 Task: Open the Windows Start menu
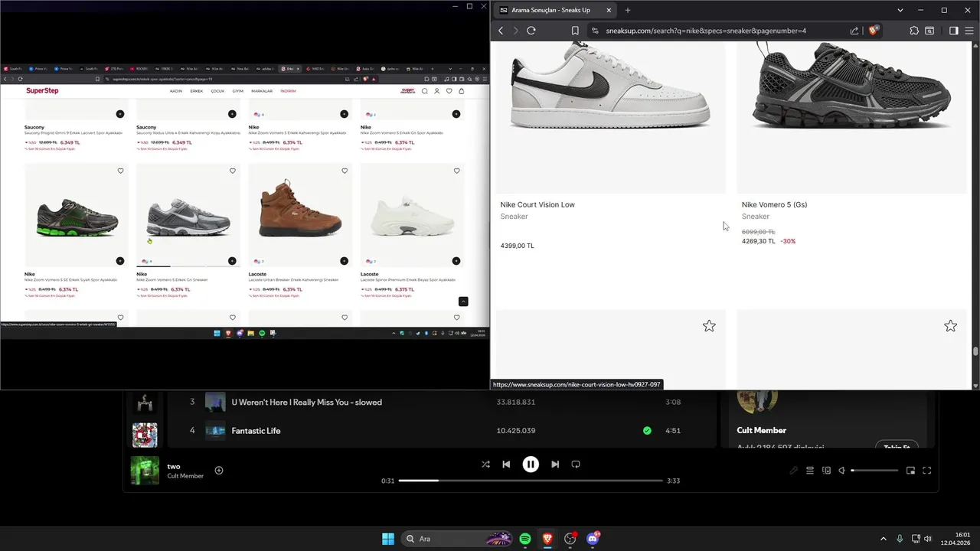point(388,539)
